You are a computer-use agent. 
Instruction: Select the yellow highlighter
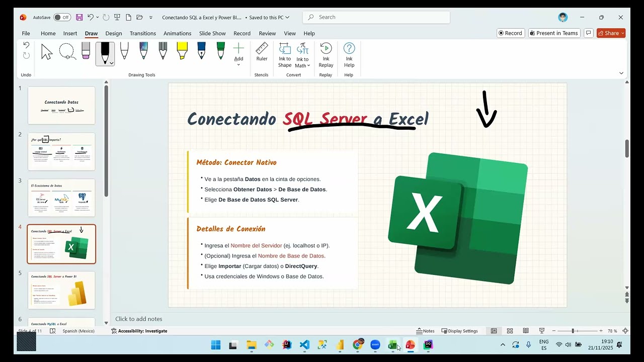tap(182, 51)
